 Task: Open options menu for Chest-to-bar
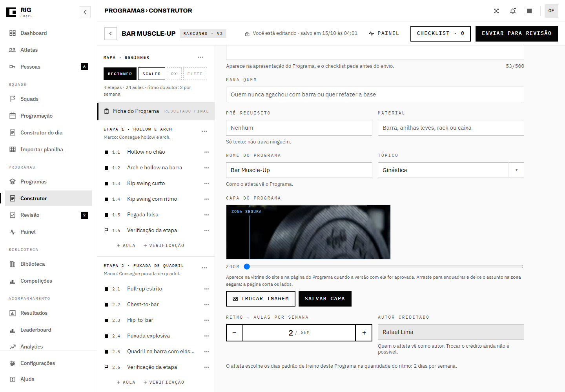[x=207, y=305]
